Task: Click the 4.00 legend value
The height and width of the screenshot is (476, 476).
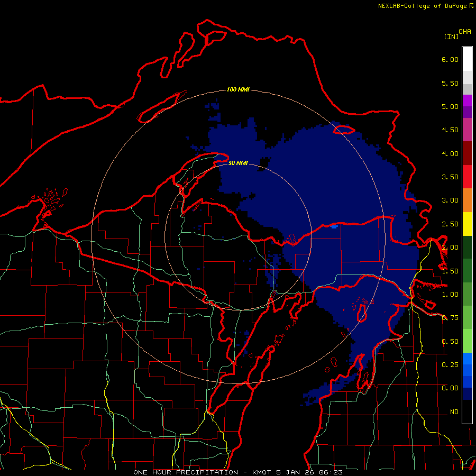Action: pyautogui.click(x=450, y=153)
